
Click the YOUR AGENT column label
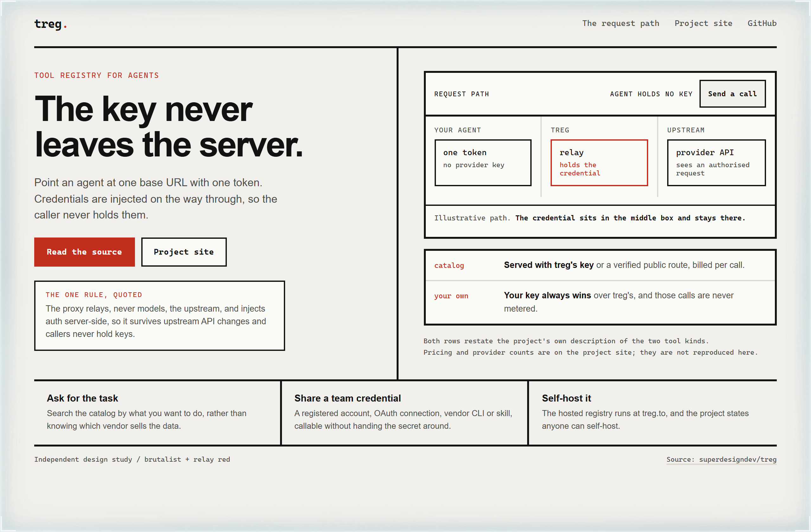click(457, 130)
